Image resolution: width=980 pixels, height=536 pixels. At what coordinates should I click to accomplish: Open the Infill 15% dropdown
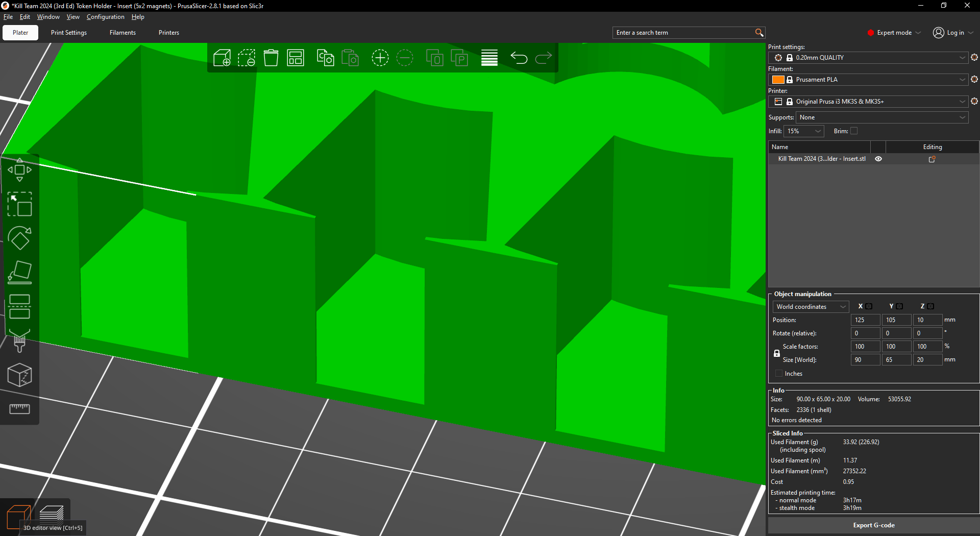click(804, 131)
